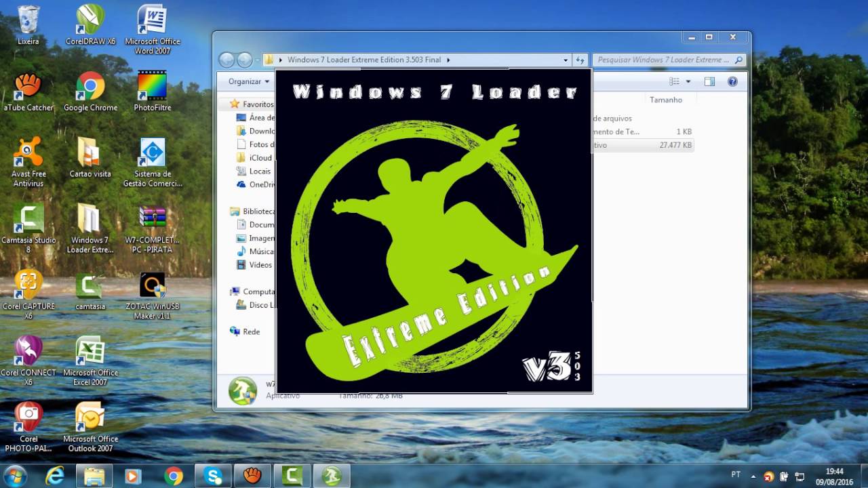Select the W7-COMPLET PC-PIRATA archive icon
868x488 pixels.
pos(153,228)
